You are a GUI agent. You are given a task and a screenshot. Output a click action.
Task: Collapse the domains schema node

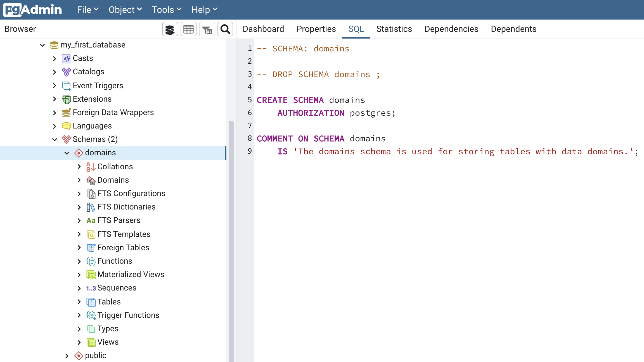[x=67, y=153]
